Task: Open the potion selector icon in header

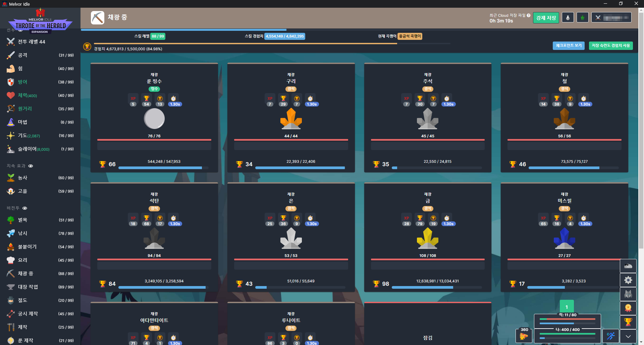Action: (568, 18)
